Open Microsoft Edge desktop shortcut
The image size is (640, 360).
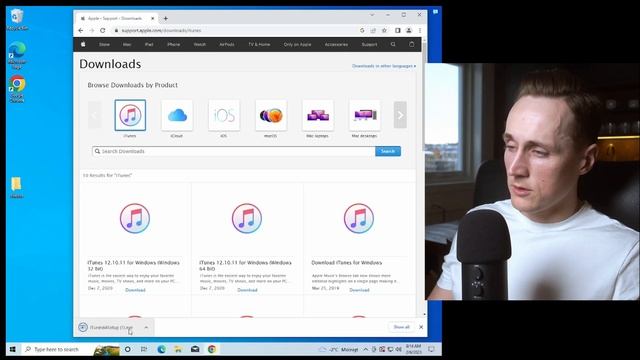[x=17, y=54]
